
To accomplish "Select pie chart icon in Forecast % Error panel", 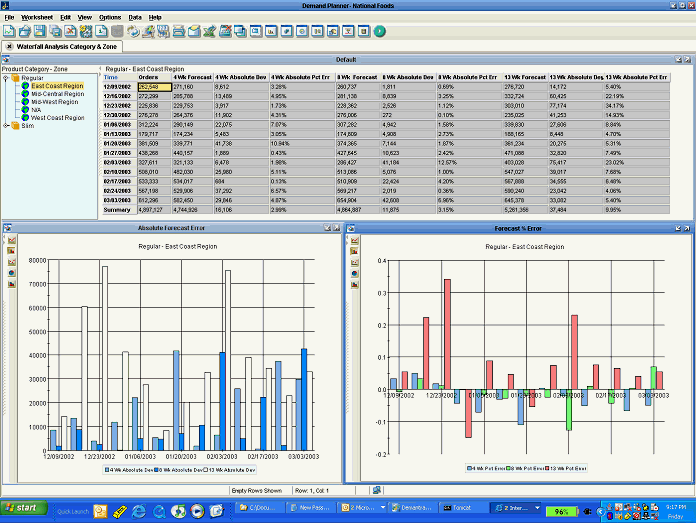I will (x=354, y=272).
